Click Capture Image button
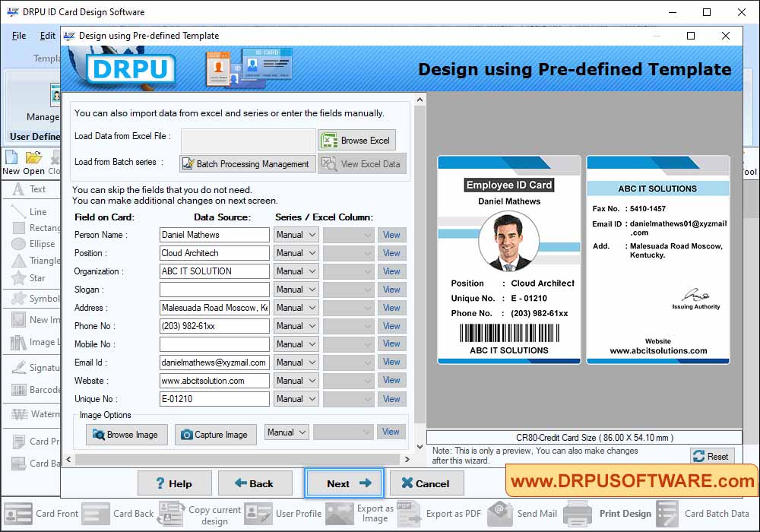760x532 pixels. (x=215, y=435)
